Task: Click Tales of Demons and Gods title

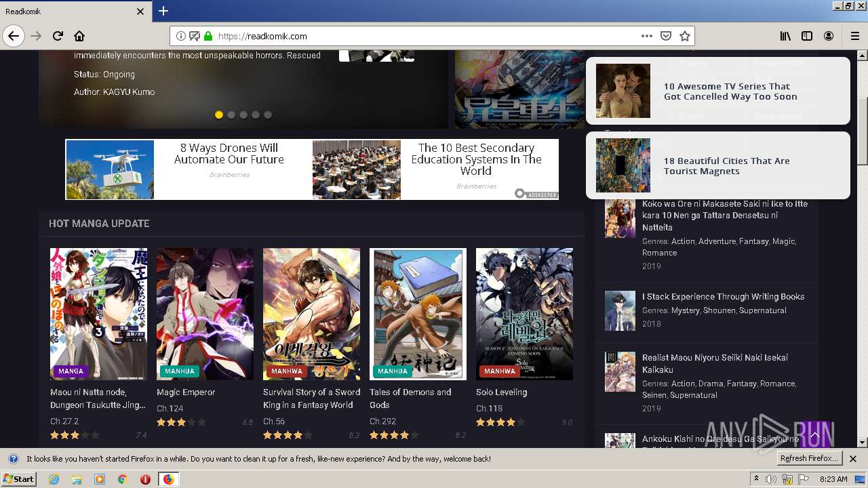Action: coord(410,399)
